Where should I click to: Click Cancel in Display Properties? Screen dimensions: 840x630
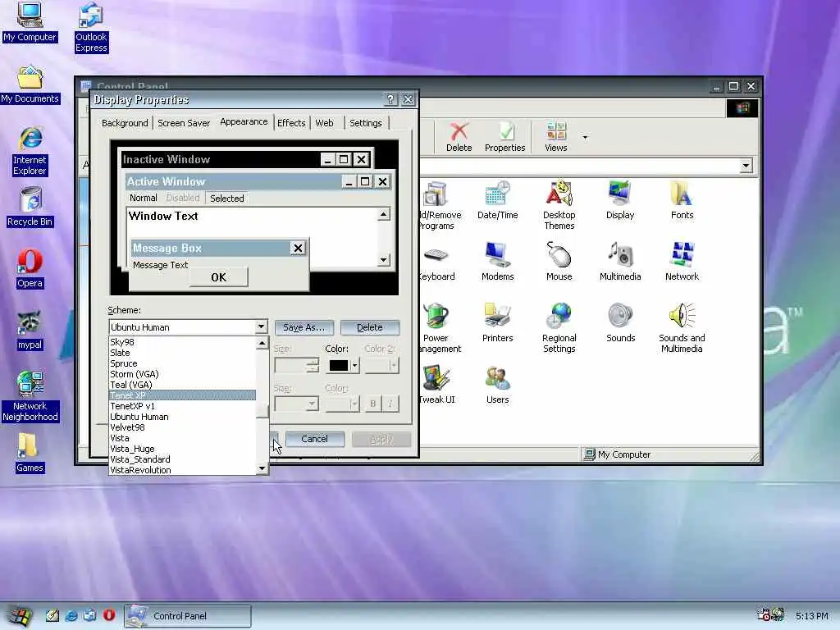point(314,440)
